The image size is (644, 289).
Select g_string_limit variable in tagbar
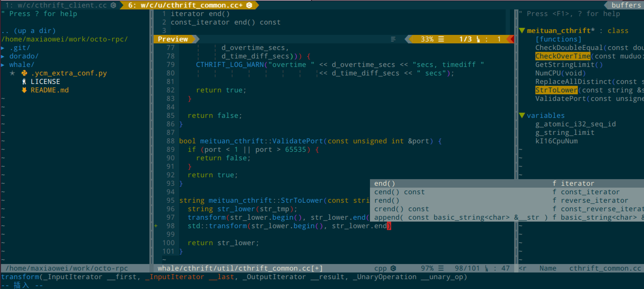point(565,132)
